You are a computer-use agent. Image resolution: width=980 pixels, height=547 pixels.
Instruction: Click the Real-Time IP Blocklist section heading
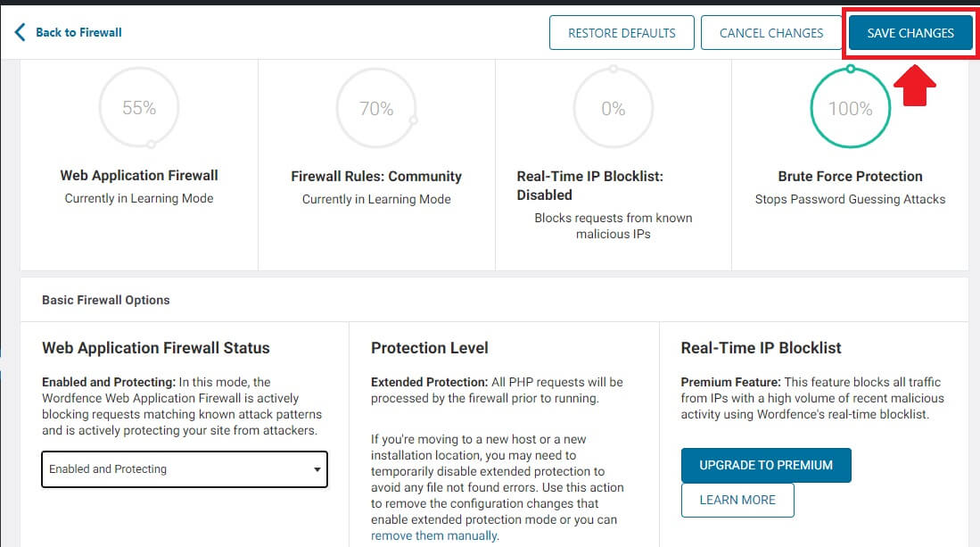point(761,348)
